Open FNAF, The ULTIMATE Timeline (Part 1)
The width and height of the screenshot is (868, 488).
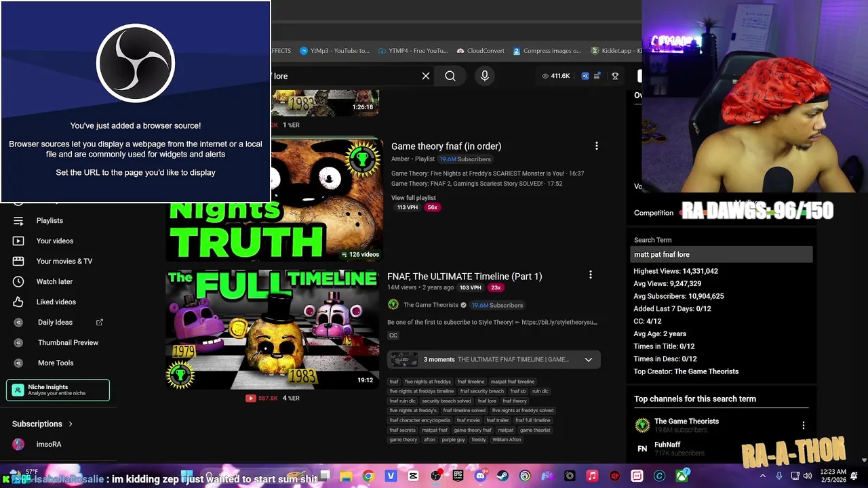coord(465,277)
